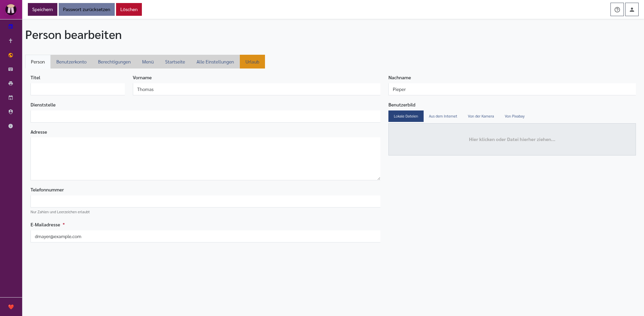Open the calendar download sidebar icon
The width and height of the screenshot is (644, 316).
[x=11, y=98]
